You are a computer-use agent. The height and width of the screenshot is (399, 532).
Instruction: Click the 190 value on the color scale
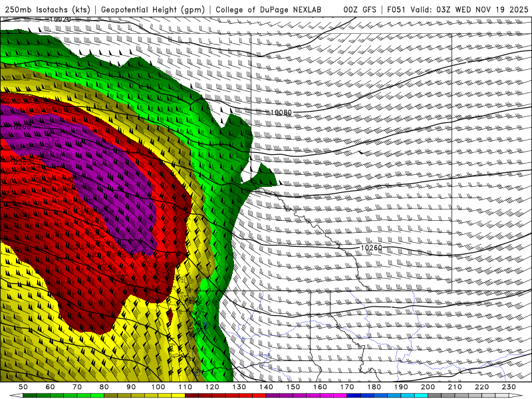(x=401, y=387)
